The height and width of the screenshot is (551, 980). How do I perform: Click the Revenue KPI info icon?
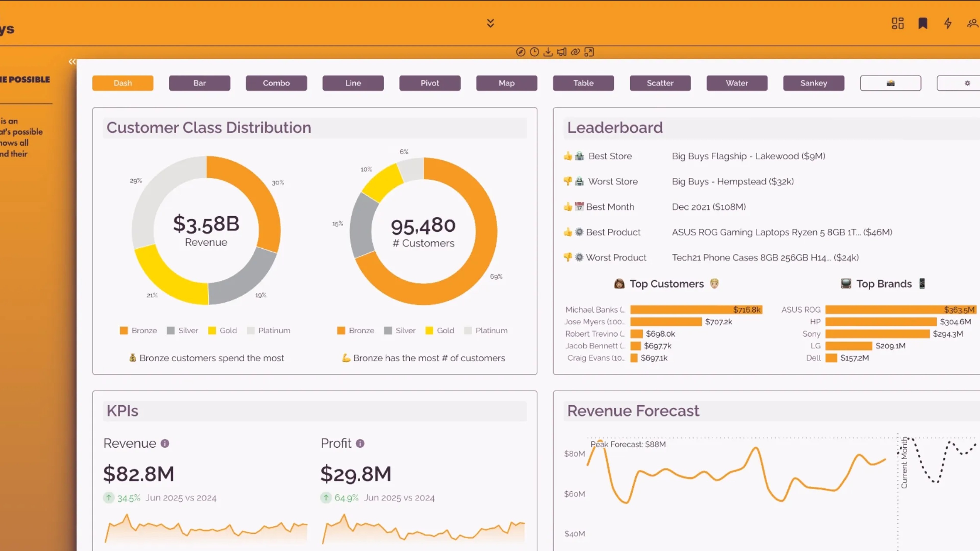165,443
